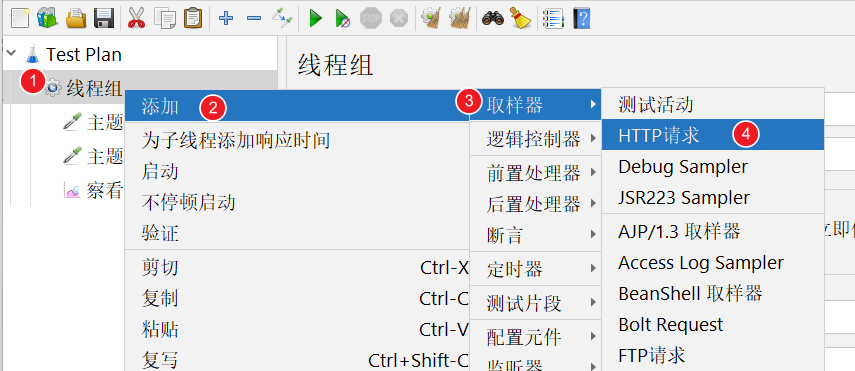
Task: Open Search with the binoculars icon
Action: (493, 19)
